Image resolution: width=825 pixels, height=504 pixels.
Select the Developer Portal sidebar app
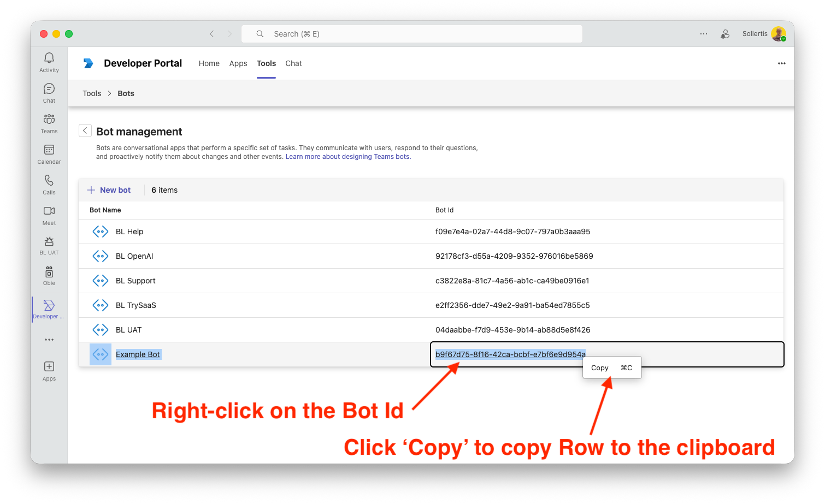point(49,309)
